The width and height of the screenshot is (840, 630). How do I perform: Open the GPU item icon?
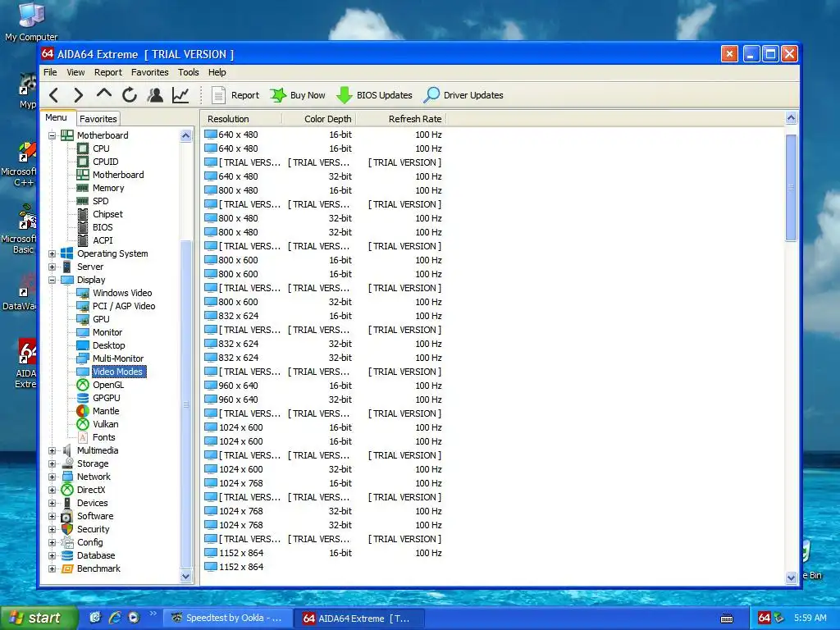[x=83, y=319]
